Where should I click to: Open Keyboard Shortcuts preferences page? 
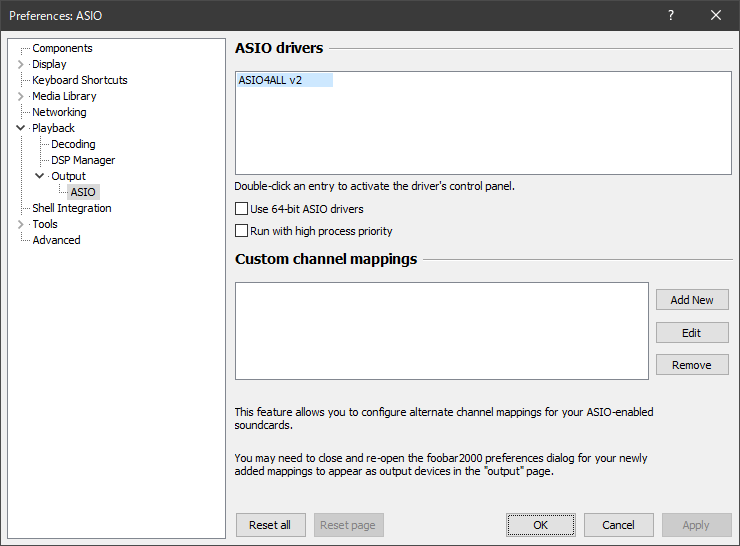[x=80, y=80]
